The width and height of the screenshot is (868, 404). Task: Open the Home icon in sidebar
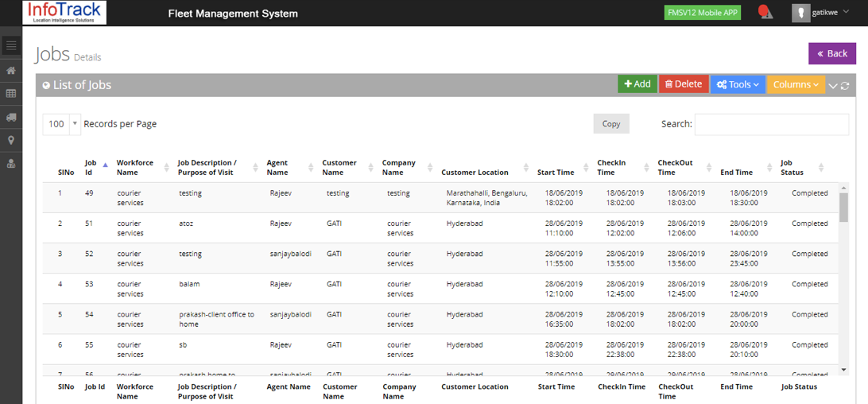point(11,71)
